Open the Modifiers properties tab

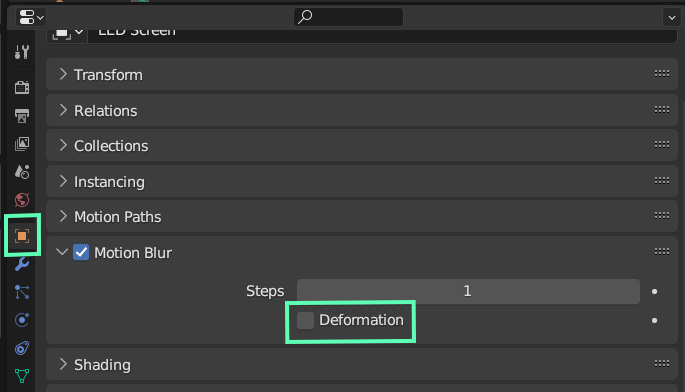21,264
